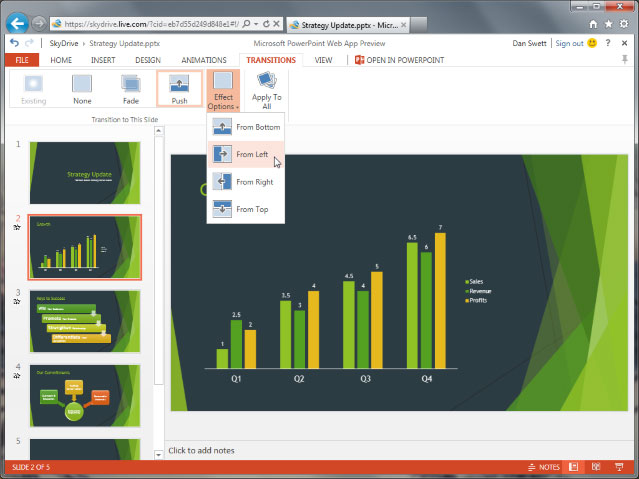Click the transition star icon beside slide 4
639x479 pixels.
(x=17, y=376)
